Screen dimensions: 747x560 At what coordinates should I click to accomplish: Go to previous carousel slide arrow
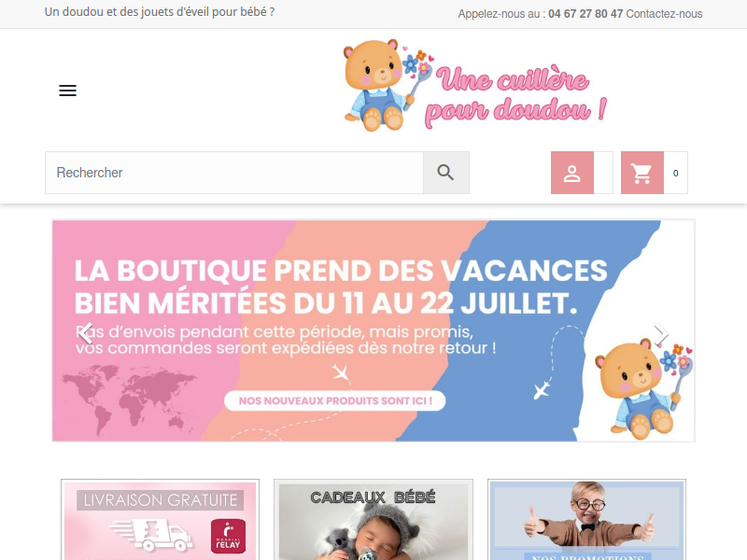tap(86, 333)
